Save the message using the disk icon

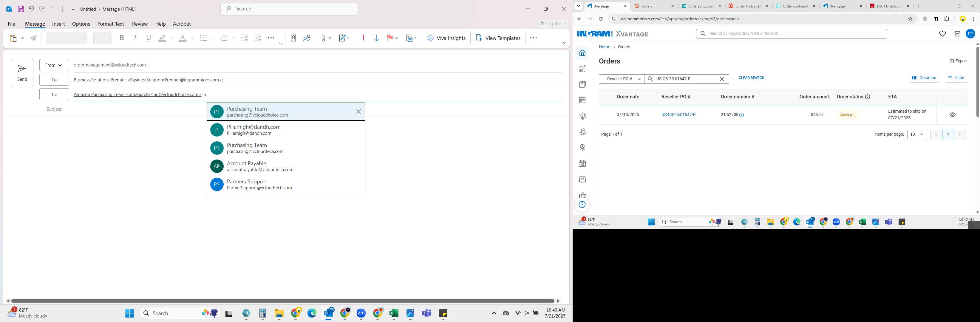(21, 9)
